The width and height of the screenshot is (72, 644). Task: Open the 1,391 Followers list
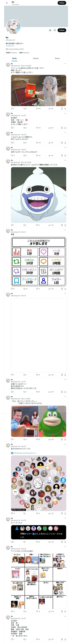[24, 53]
